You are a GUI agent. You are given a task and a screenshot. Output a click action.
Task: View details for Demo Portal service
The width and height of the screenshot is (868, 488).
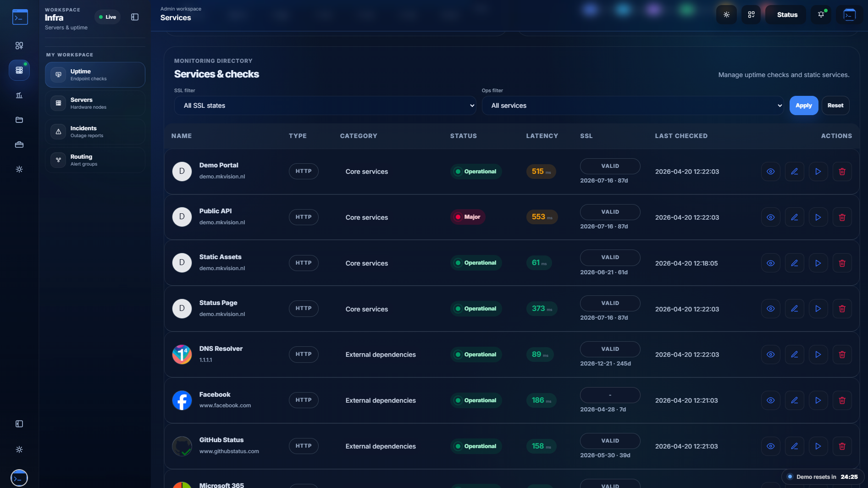pyautogui.click(x=770, y=172)
